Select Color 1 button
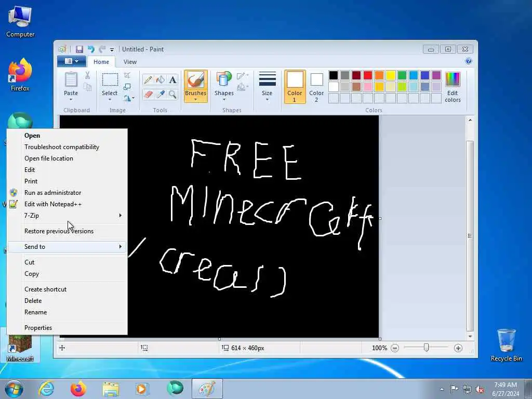Viewport: 532px width, 399px height. (x=295, y=87)
